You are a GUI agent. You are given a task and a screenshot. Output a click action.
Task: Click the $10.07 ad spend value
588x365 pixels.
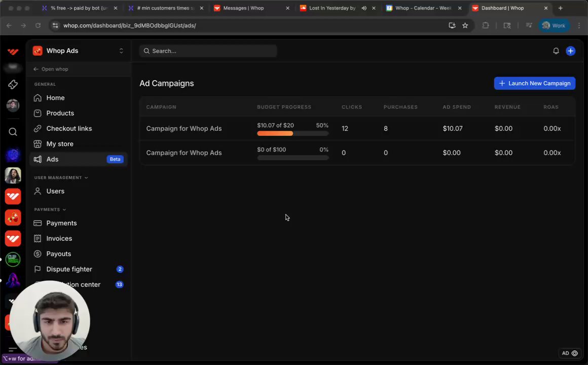pyautogui.click(x=453, y=129)
